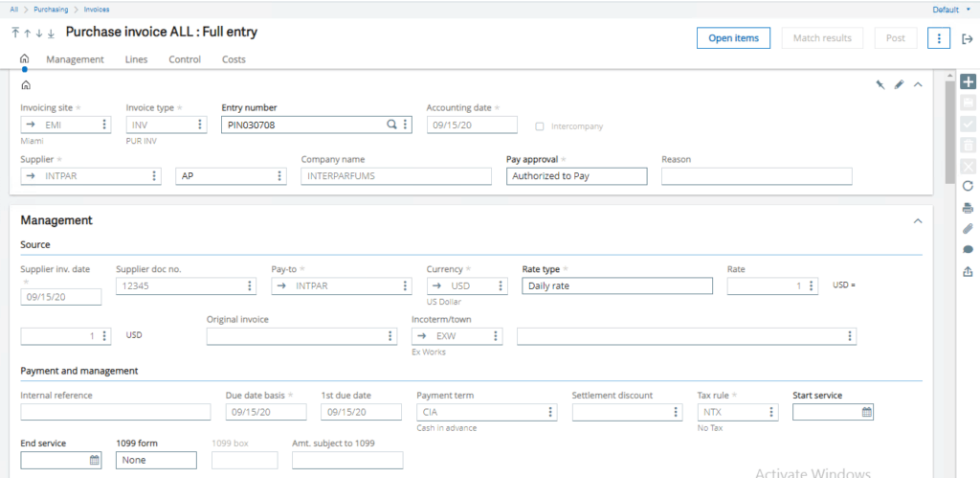
Task: Open the three-dot more actions button
Action: [940, 38]
